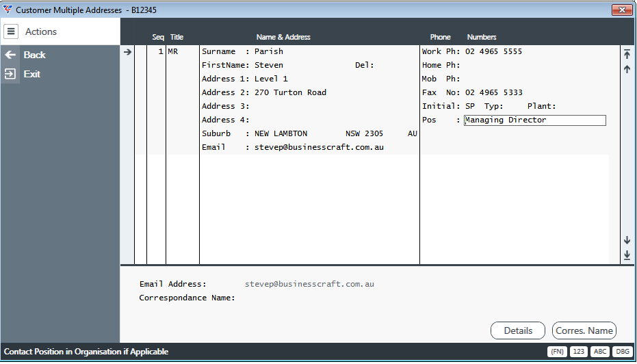Jump to first record arrow
637x364 pixels.
point(627,54)
